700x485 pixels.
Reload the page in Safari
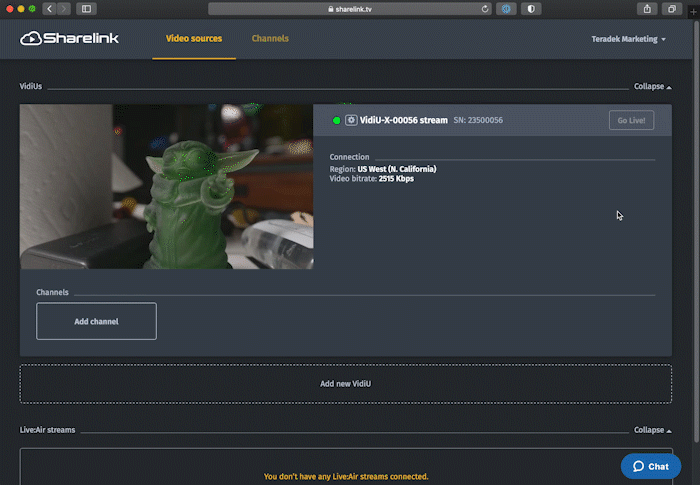pyautogui.click(x=486, y=9)
